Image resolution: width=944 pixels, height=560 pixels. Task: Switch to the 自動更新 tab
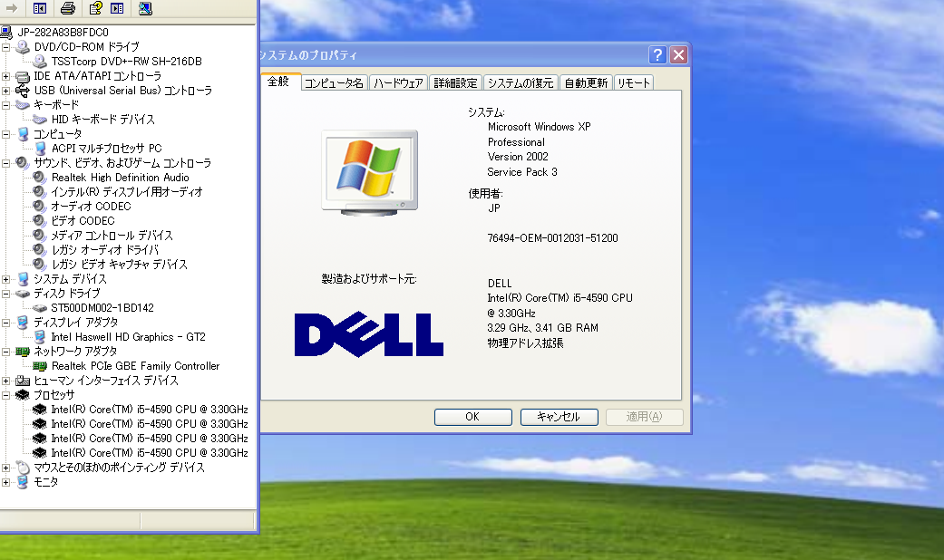pyautogui.click(x=586, y=83)
